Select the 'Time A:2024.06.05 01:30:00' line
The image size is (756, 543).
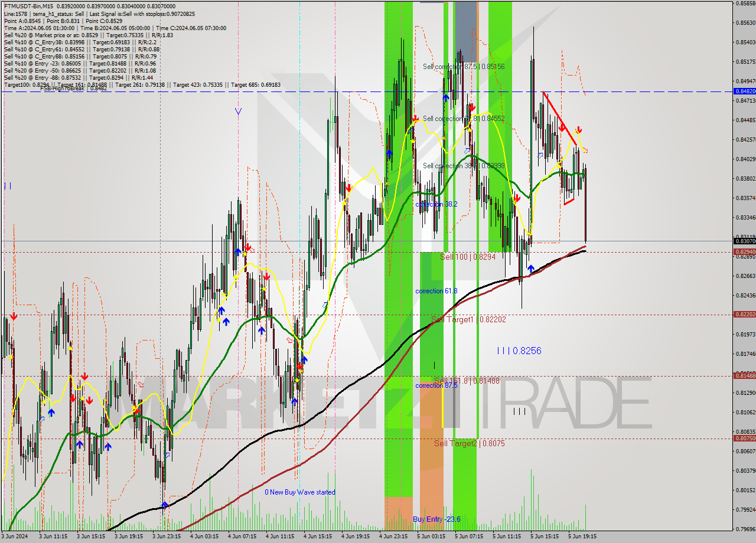[x=115, y=28]
